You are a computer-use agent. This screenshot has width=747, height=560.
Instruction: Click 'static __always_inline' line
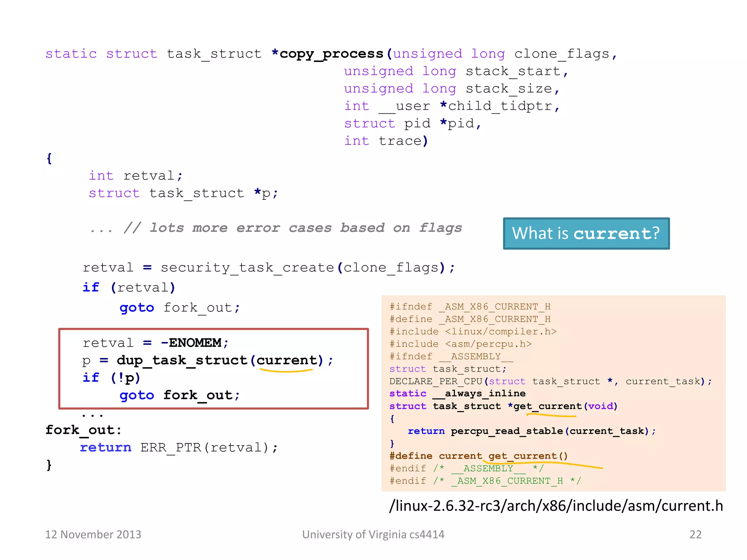click(x=458, y=394)
